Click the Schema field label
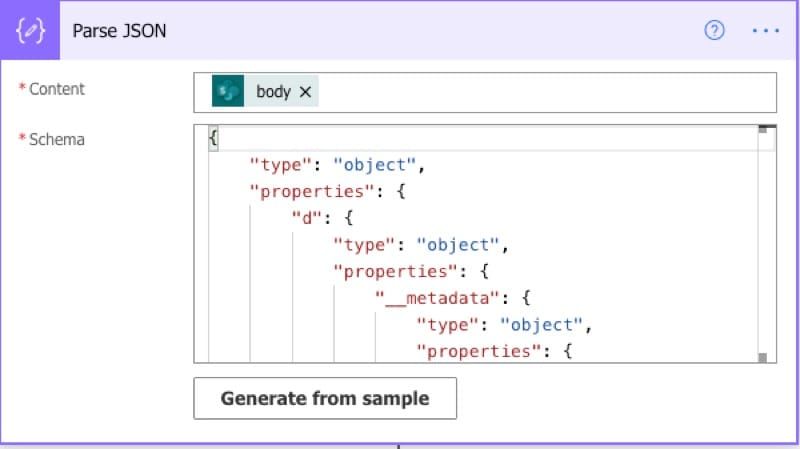 point(57,139)
